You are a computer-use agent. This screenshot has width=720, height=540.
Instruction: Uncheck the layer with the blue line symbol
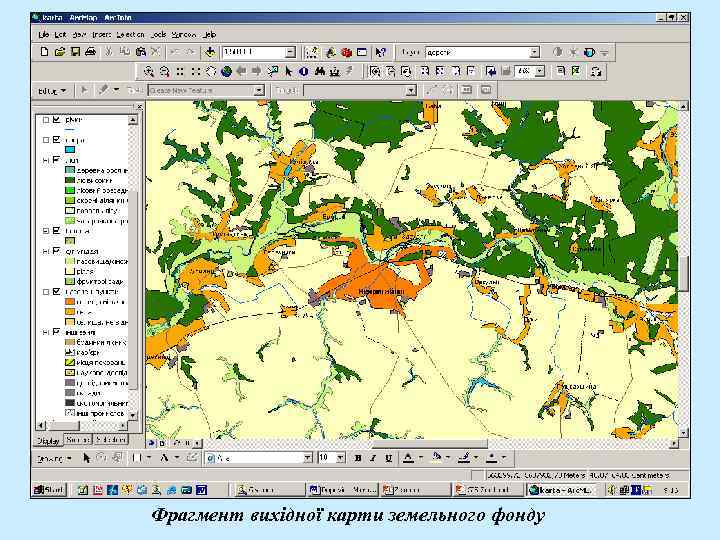(55, 119)
